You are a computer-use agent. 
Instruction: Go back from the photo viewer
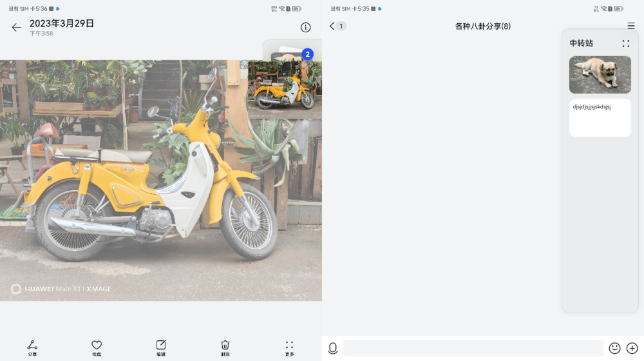point(16,27)
